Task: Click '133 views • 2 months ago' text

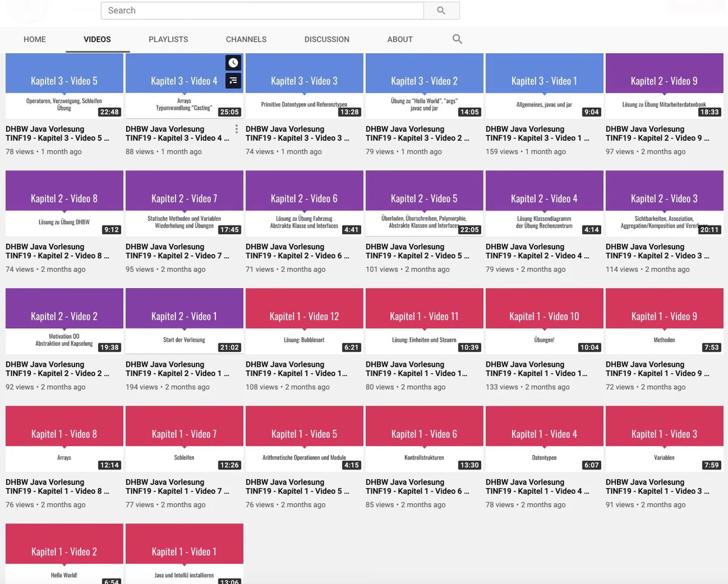Action: [528, 387]
